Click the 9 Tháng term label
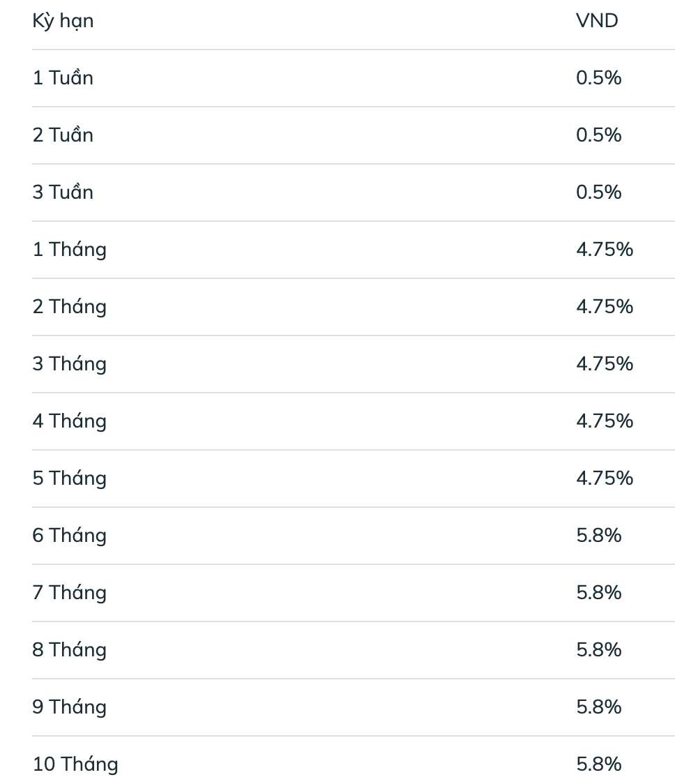 [x=70, y=707]
